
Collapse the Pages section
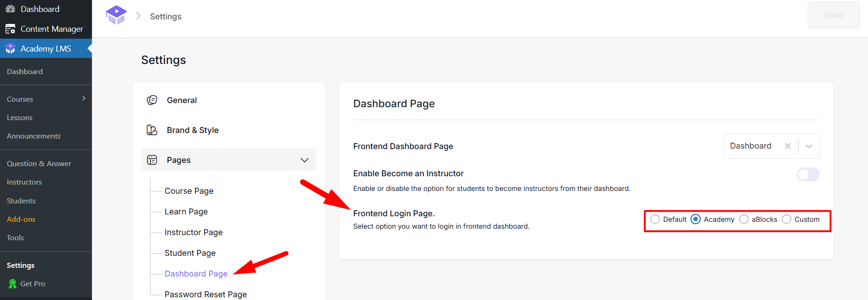[x=304, y=160]
